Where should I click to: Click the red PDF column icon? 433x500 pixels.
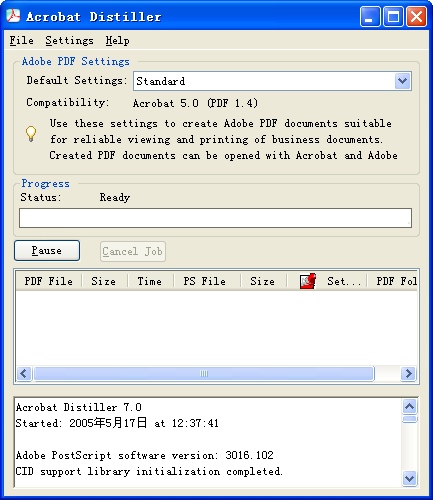(308, 281)
